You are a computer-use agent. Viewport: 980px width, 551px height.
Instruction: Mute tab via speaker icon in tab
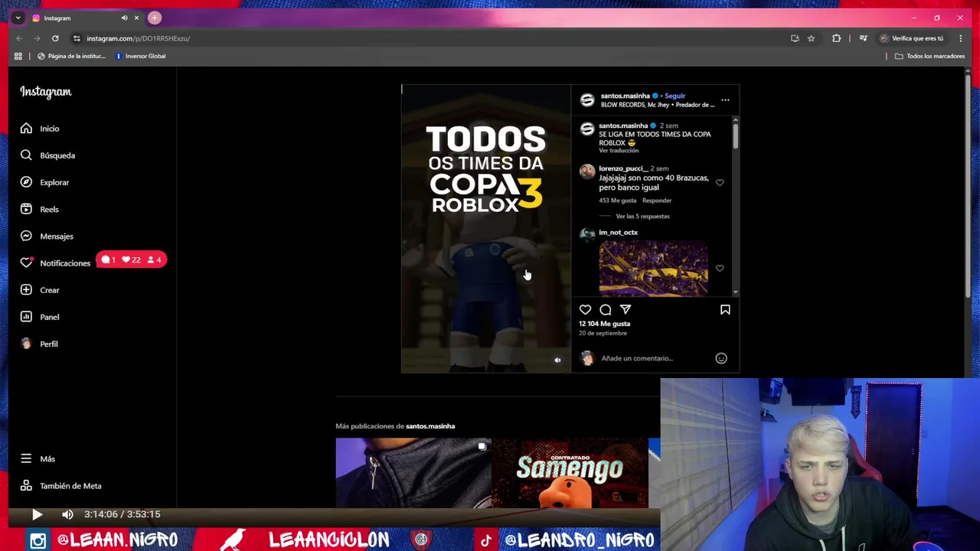tap(124, 18)
